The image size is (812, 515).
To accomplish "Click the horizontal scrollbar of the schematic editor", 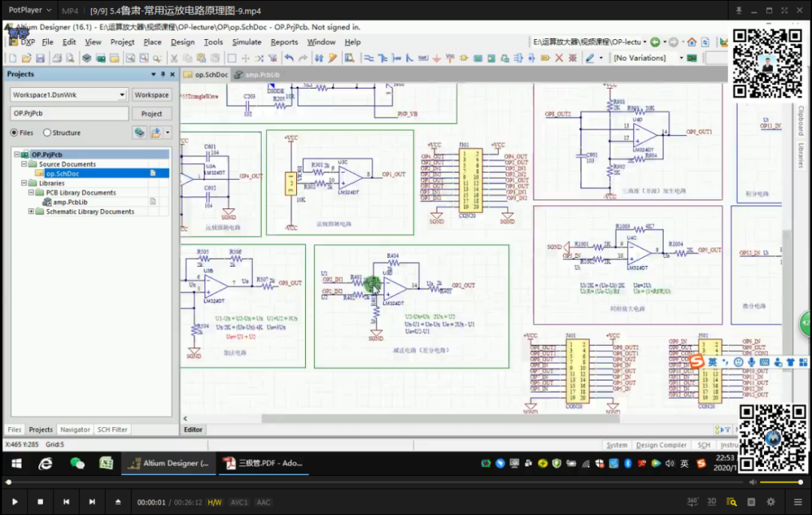I will point(440,418).
